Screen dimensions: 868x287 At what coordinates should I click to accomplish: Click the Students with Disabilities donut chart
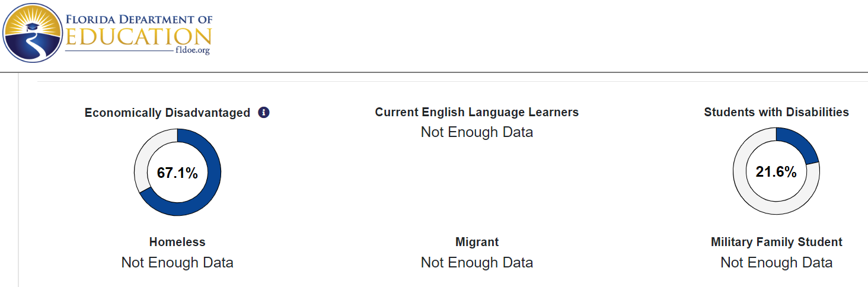tap(776, 172)
